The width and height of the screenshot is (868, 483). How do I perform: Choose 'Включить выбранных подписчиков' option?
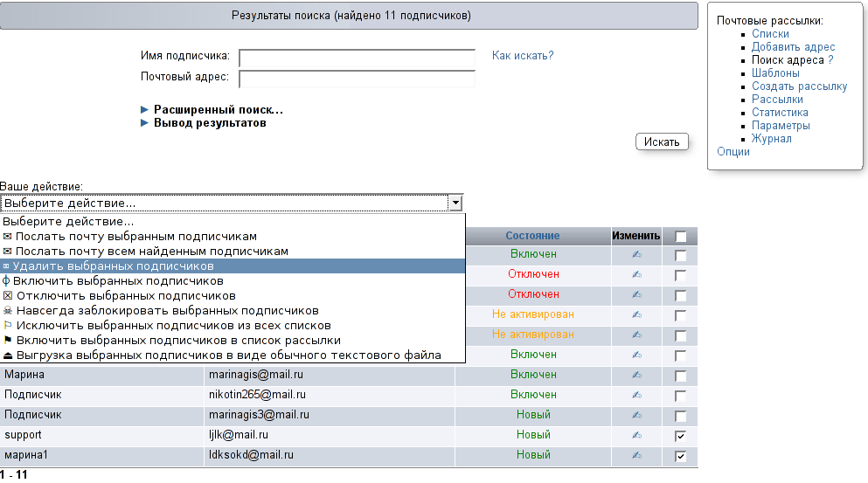233,281
